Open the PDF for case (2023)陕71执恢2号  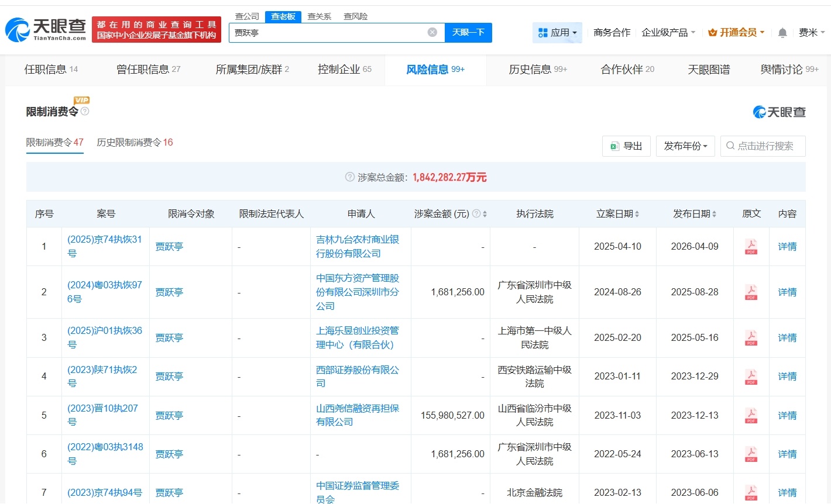[x=751, y=377]
